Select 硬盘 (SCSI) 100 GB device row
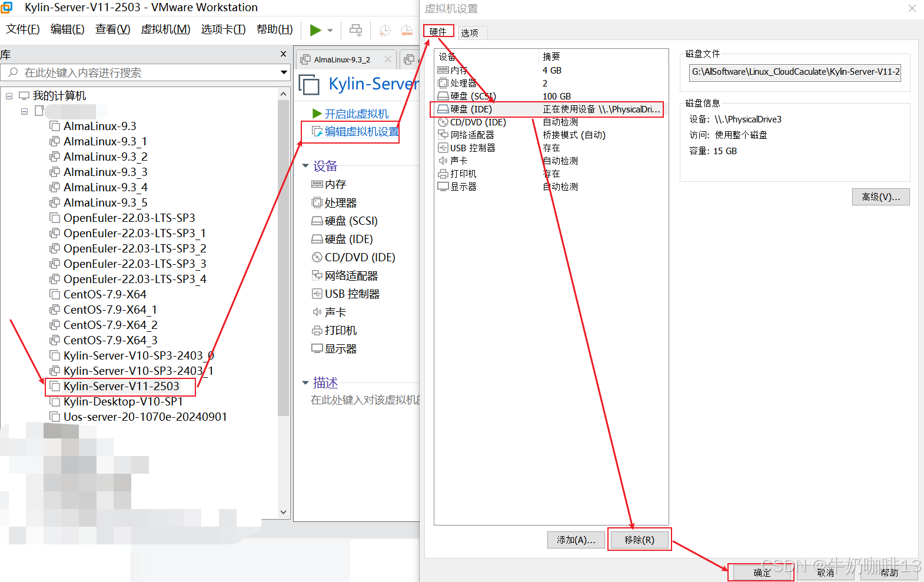Screen dimensions: 924x582 click(551, 96)
